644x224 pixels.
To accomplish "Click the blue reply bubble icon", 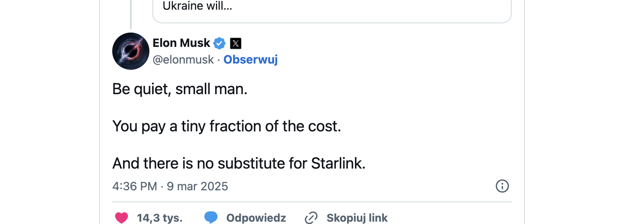I will click(x=211, y=217).
